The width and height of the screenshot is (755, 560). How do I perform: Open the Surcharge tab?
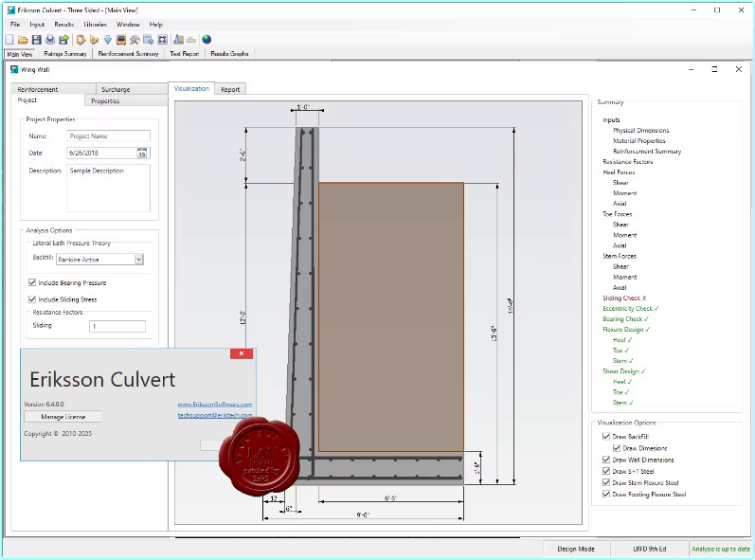[116, 89]
